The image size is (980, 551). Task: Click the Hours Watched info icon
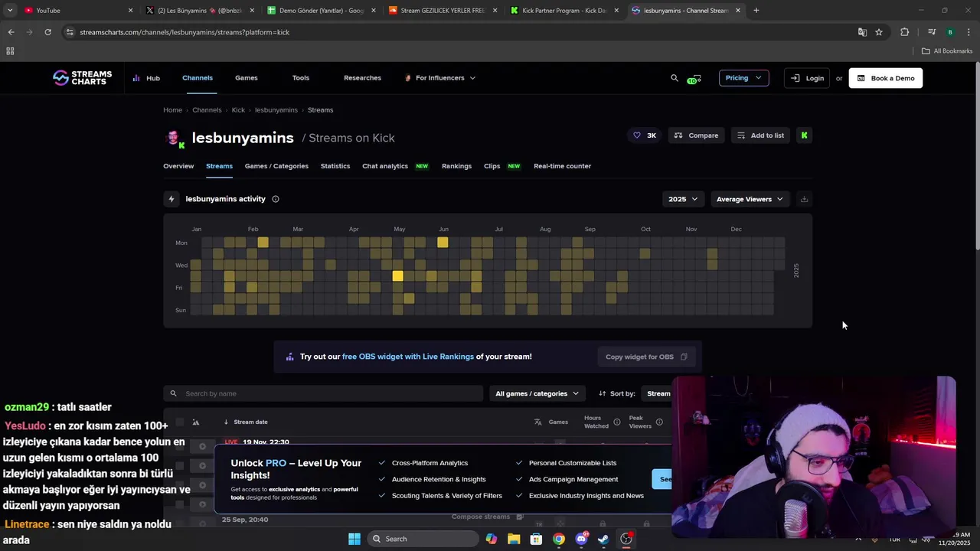tap(617, 422)
